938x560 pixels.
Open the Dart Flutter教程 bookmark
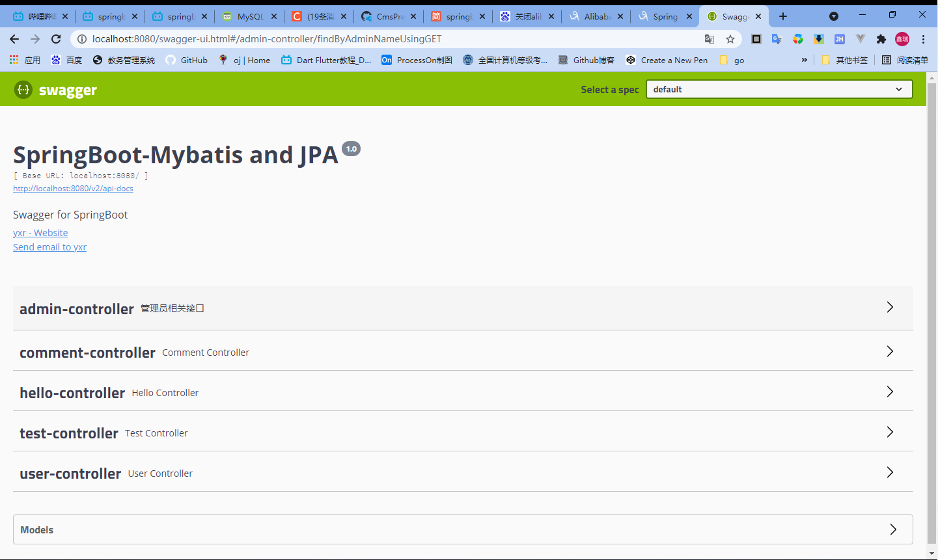[326, 60]
